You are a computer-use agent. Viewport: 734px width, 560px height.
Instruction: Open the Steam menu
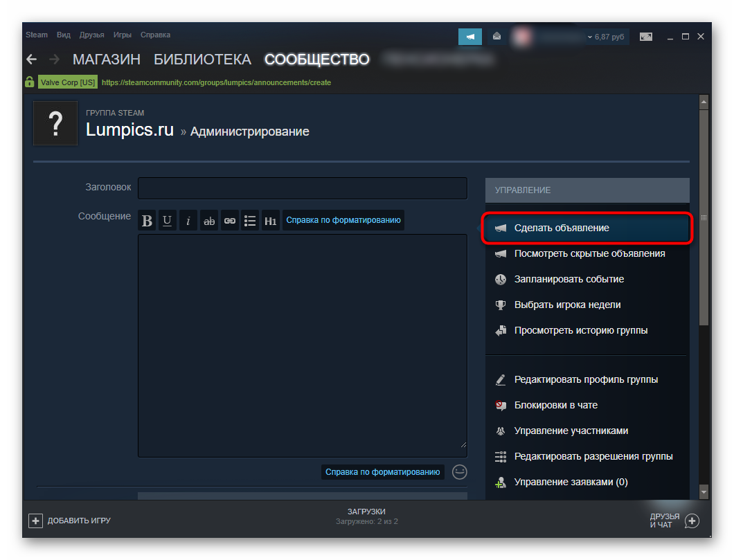(37, 35)
